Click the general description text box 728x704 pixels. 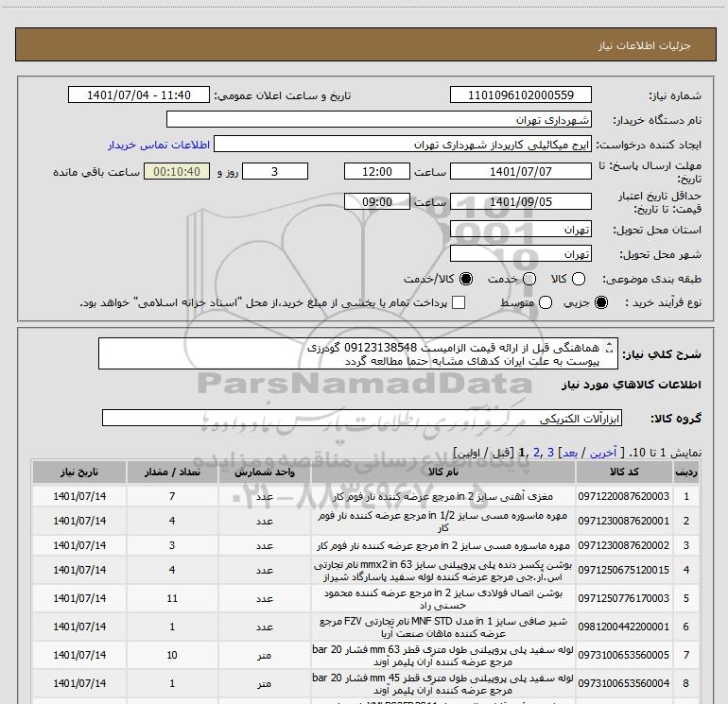pos(358,353)
